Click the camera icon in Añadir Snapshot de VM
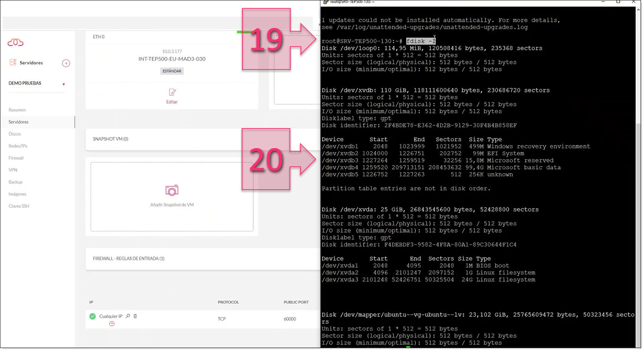The height and width of the screenshot is (351, 644). [x=172, y=190]
